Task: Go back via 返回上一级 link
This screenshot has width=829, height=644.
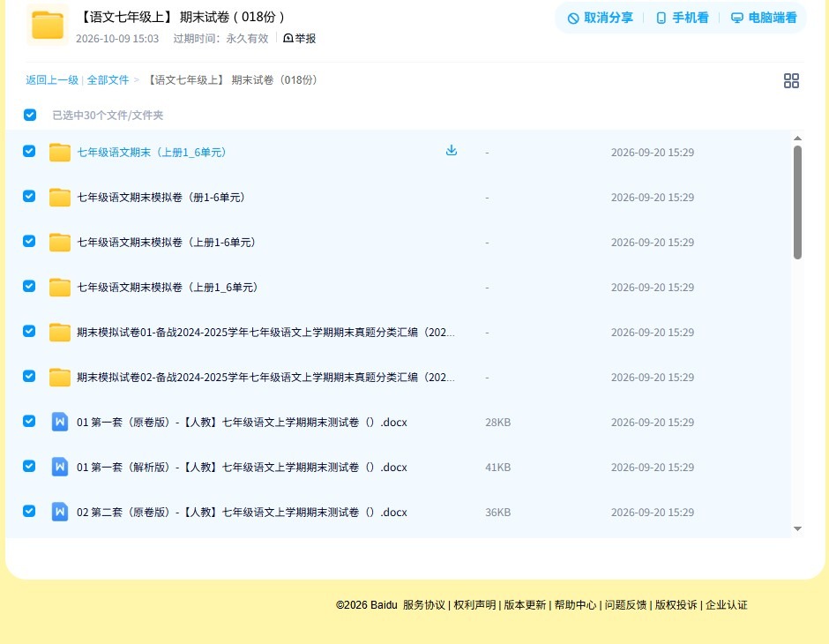Action: [x=52, y=80]
